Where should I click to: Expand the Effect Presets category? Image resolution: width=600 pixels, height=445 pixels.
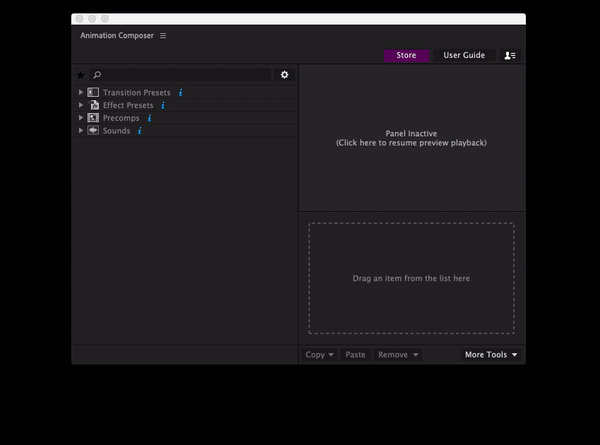(x=80, y=105)
